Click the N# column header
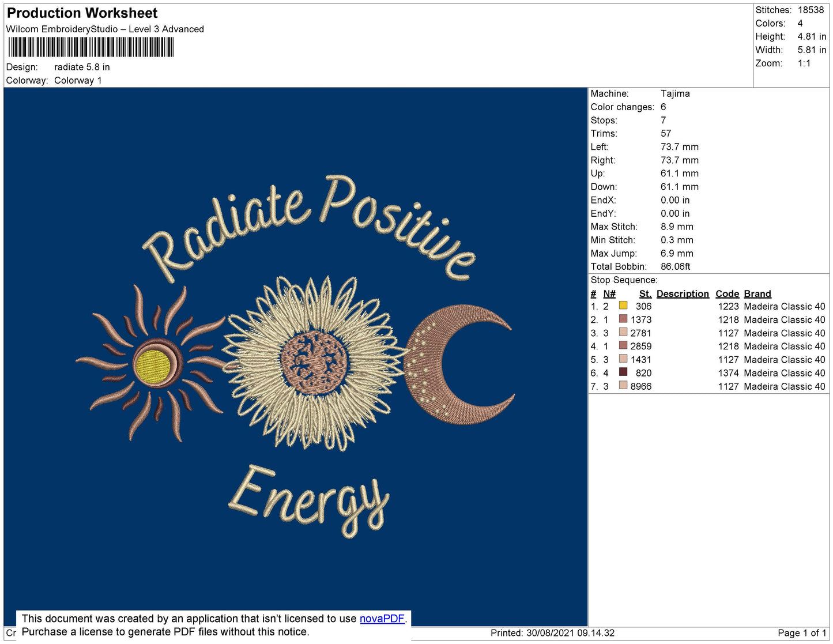The width and height of the screenshot is (833, 644). click(x=609, y=294)
